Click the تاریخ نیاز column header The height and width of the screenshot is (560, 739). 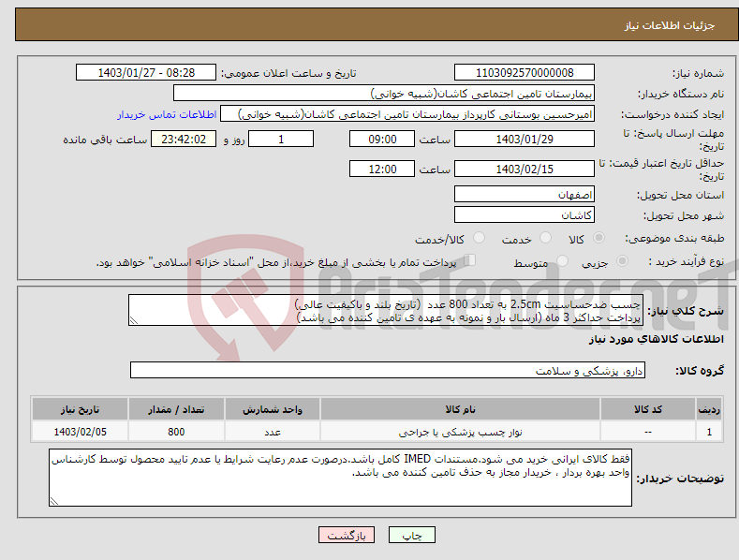81,409
